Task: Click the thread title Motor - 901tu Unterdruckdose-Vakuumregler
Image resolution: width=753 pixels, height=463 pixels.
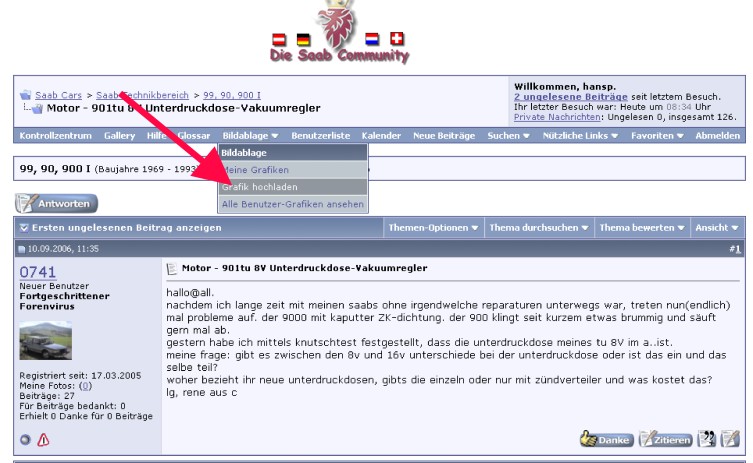Action: pos(183,108)
